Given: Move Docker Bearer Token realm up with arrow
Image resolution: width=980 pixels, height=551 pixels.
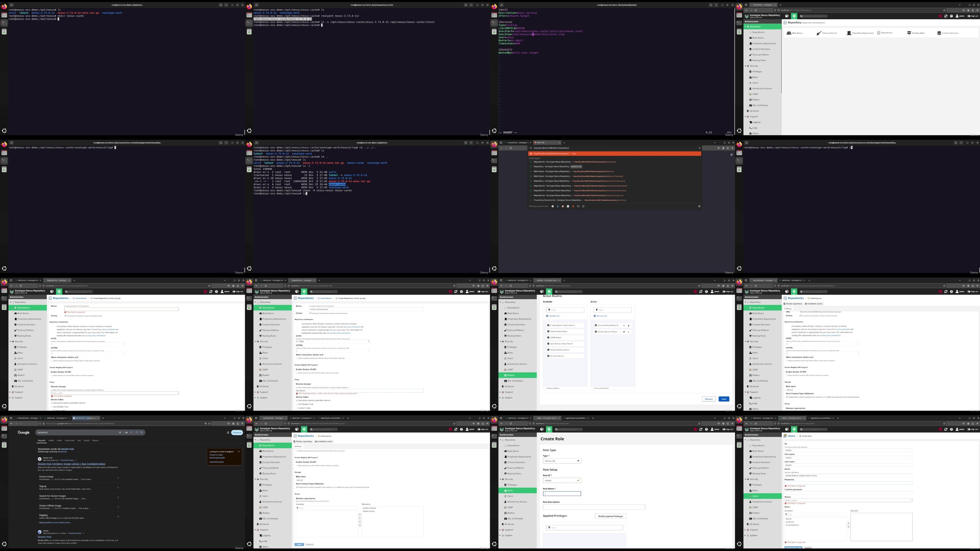Looking at the screenshot, I should 624,332.
